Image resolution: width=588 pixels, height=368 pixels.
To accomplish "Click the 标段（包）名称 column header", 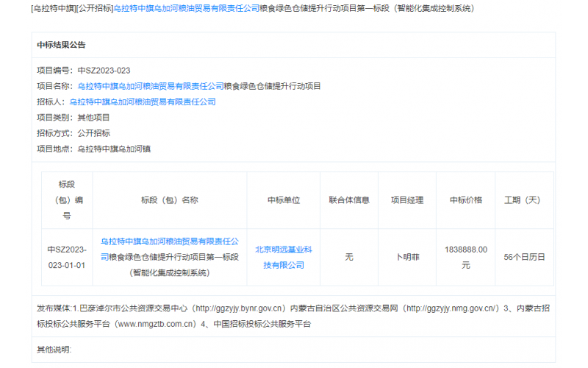I will tap(169, 200).
